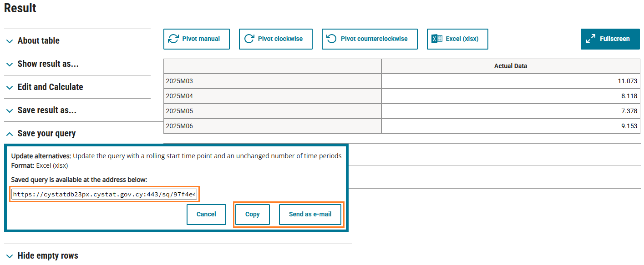Click the 7.378 value cell
This screenshot has height=265, width=644.
(x=510, y=111)
